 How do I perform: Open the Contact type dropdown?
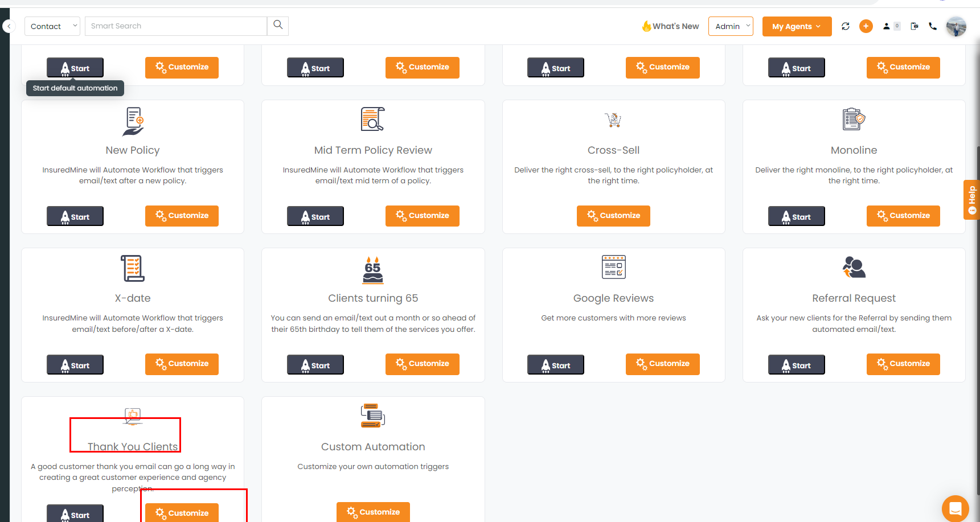tap(52, 26)
